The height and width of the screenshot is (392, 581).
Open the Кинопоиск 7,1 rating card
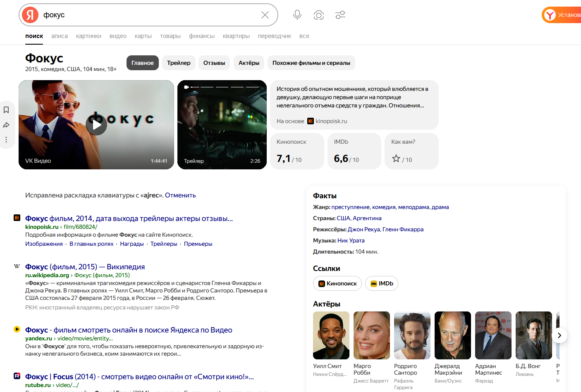(297, 151)
